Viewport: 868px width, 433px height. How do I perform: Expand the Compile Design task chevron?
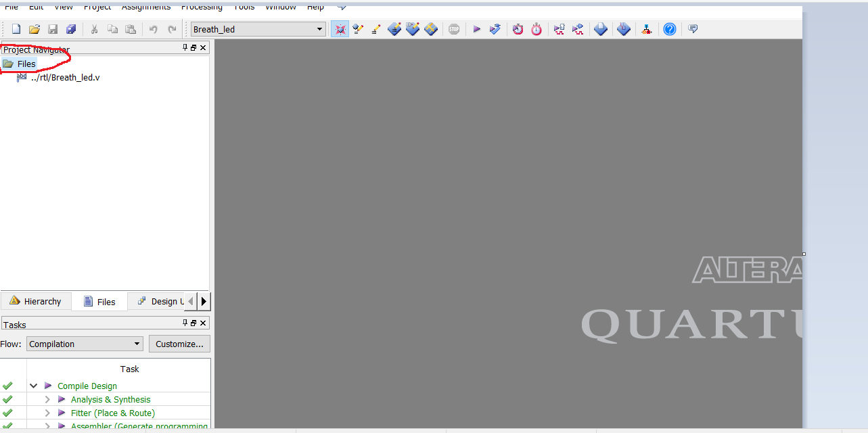tap(33, 386)
